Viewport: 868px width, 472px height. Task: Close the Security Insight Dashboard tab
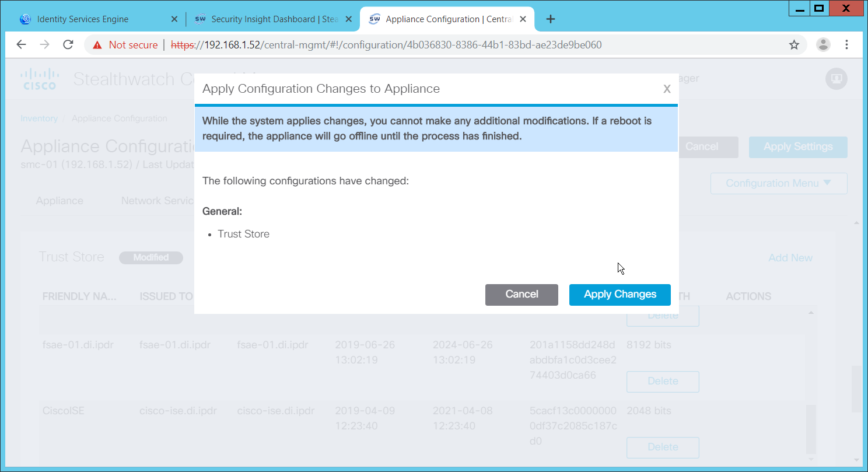click(348, 19)
